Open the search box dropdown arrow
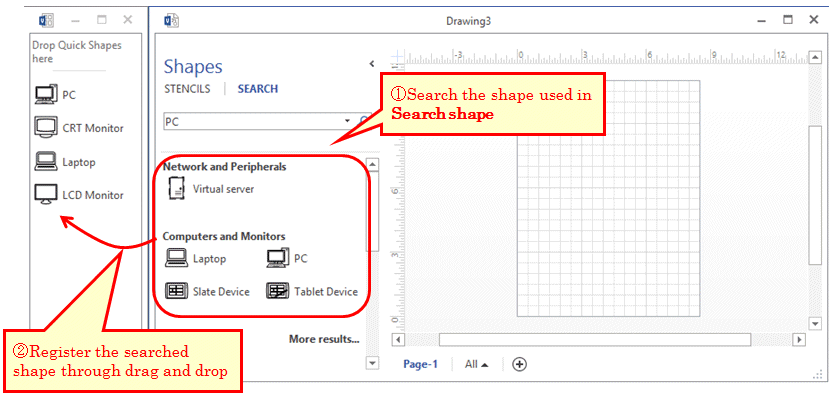 [347, 121]
